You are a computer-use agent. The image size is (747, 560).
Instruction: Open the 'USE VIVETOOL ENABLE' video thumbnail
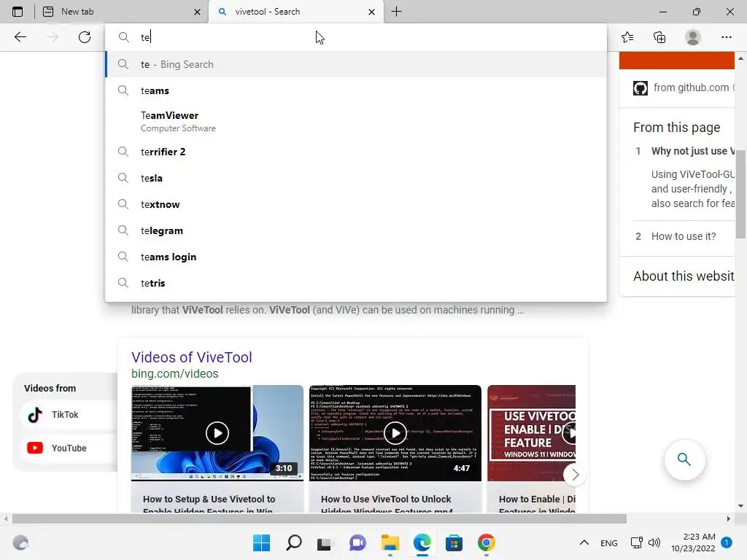pos(532,433)
